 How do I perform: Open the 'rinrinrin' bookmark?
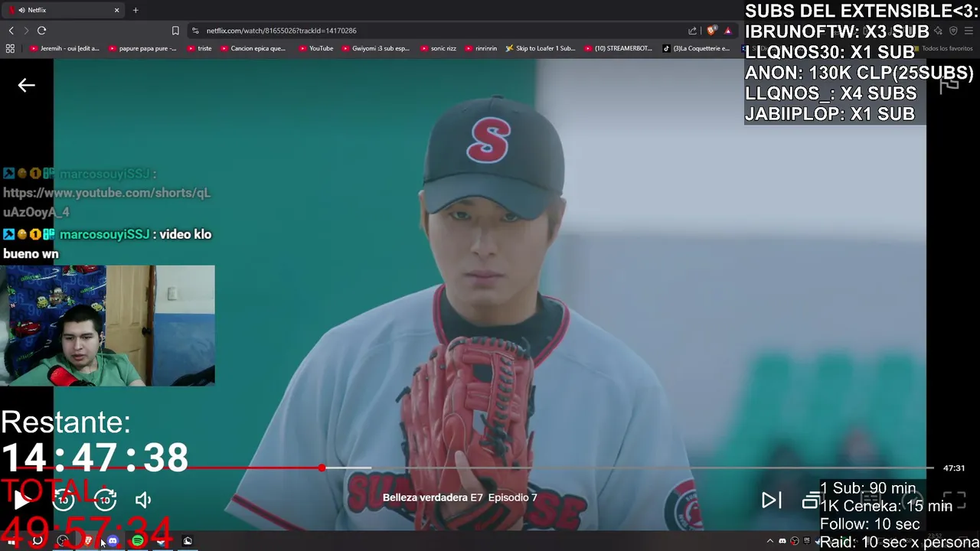click(x=481, y=48)
